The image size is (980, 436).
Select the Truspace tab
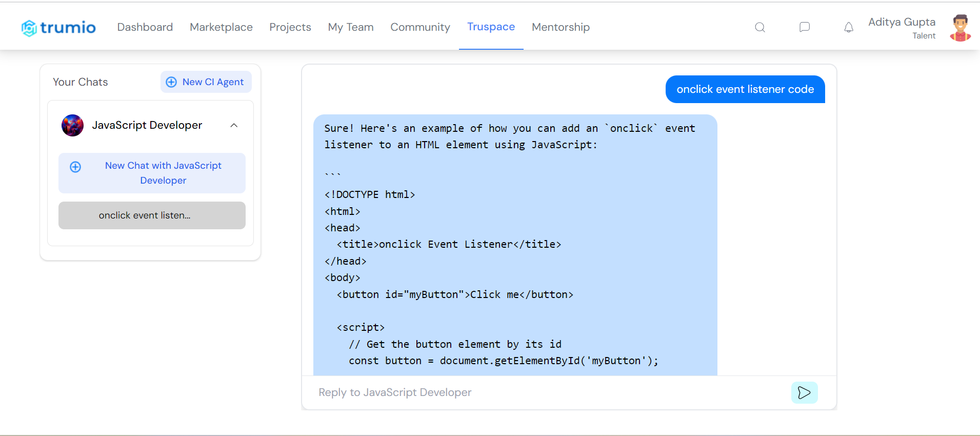tap(491, 27)
